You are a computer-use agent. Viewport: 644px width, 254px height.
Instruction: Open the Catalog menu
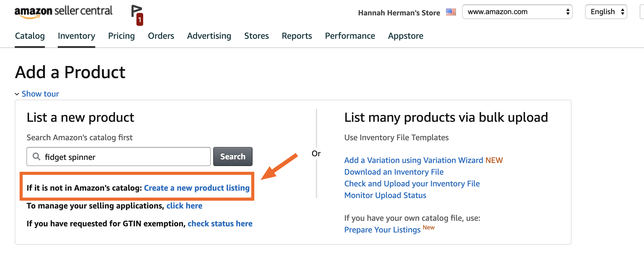[x=30, y=36]
